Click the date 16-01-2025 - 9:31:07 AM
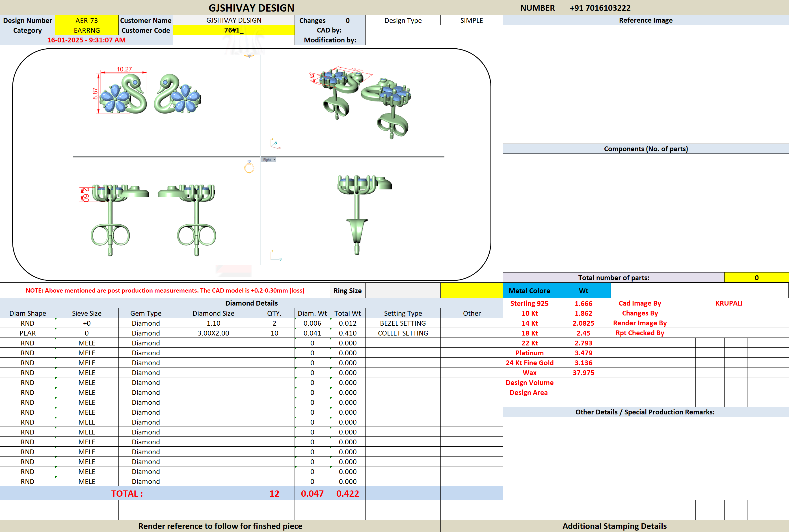The image size is (789, 532). click(x=86, y=40)
